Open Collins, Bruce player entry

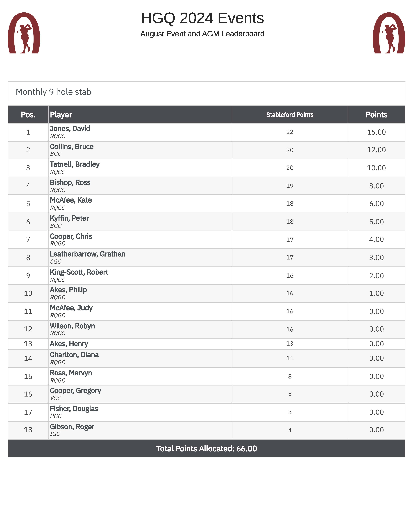coord(72,147)
